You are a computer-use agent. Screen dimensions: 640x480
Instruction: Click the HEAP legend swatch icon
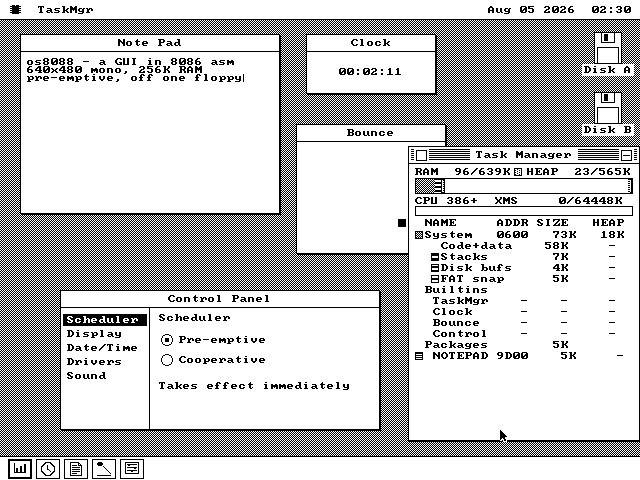[518, 172]
